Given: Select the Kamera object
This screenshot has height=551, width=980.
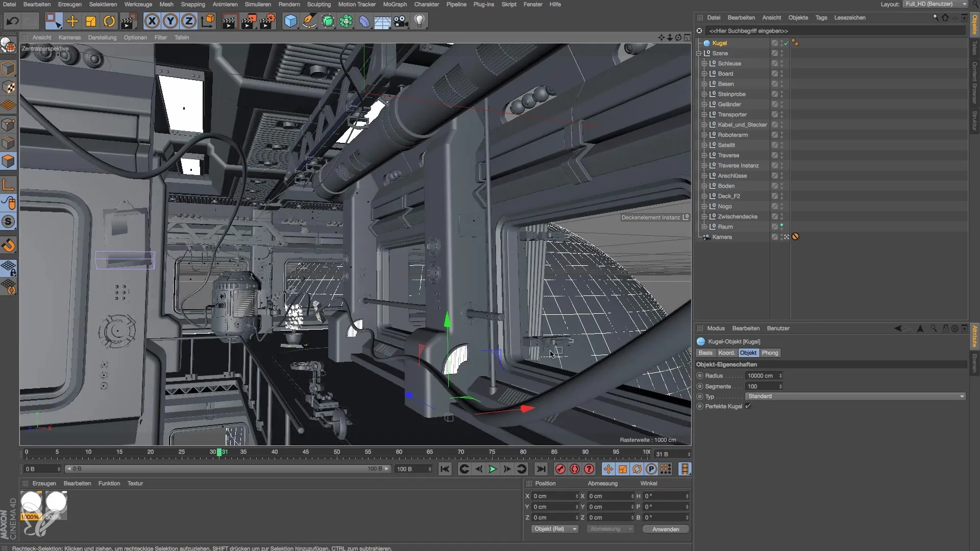Looking at the screenshot, I should [722, 237].
